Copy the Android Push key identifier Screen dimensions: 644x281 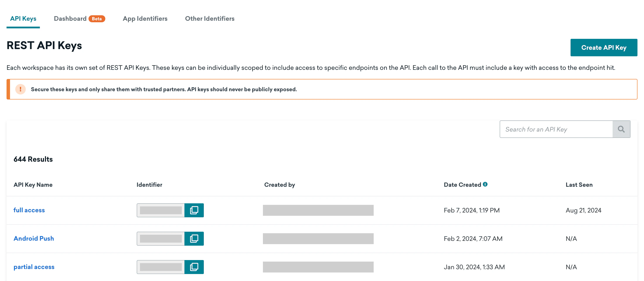[x=194, y=238]
